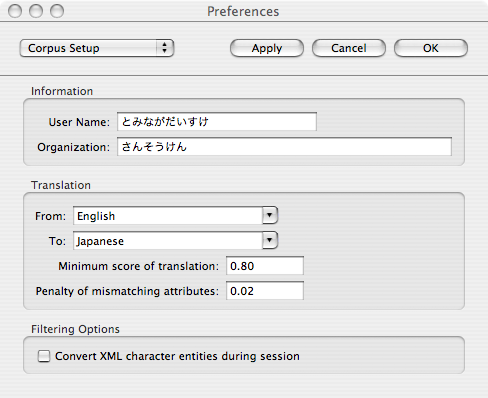Screen dimensions: 488x398
Task: Zoom the Preferences window
Action: 57,11
